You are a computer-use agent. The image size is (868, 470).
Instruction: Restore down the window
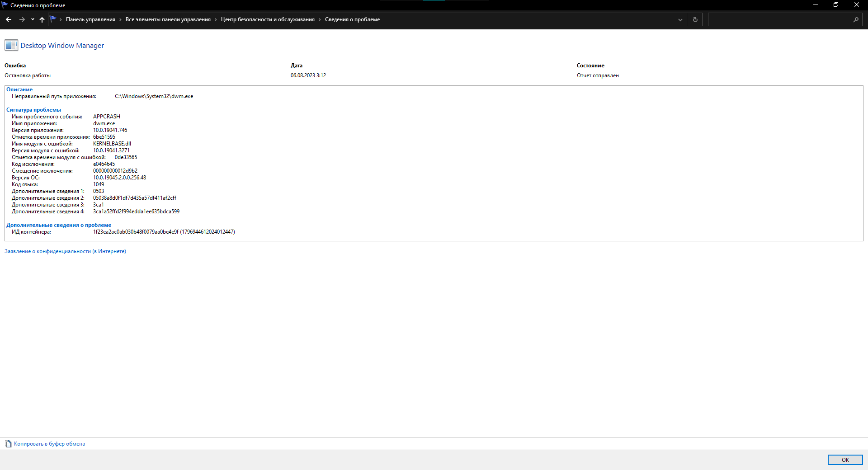click(x=836, y=5)
